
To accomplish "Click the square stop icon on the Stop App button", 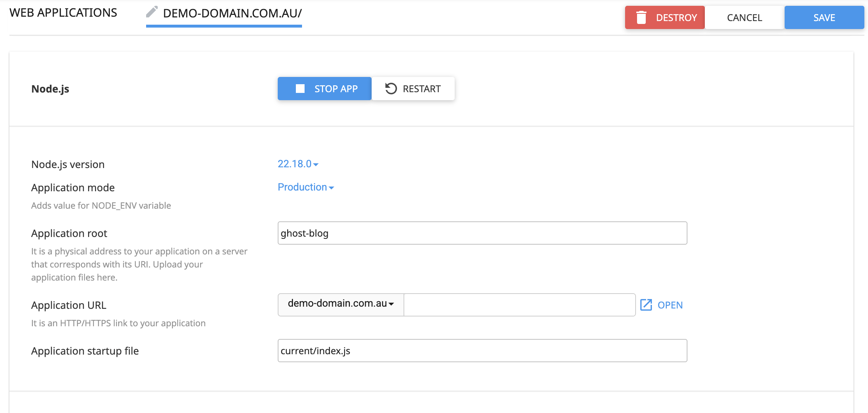I will pyautogui.click(x=300, y=89).
